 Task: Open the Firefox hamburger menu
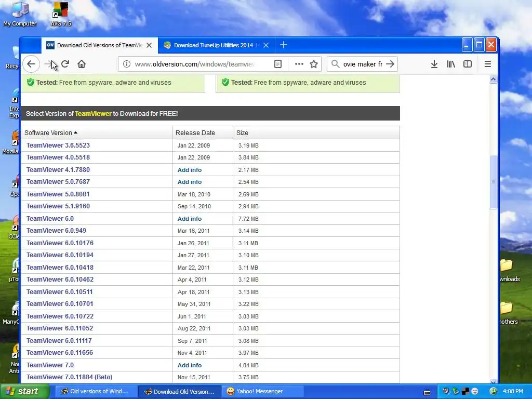tap(487, 64)
